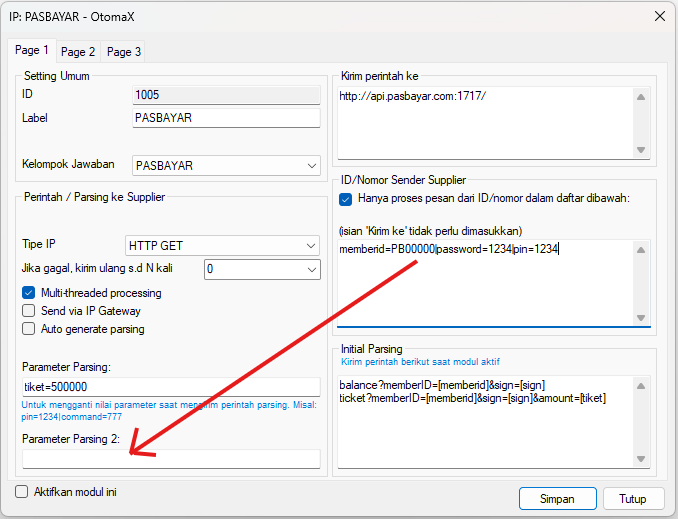Screen dimensions: 678x519
Task: Click up arrow in Initial Parsing scrollbar
Action: 641,386
